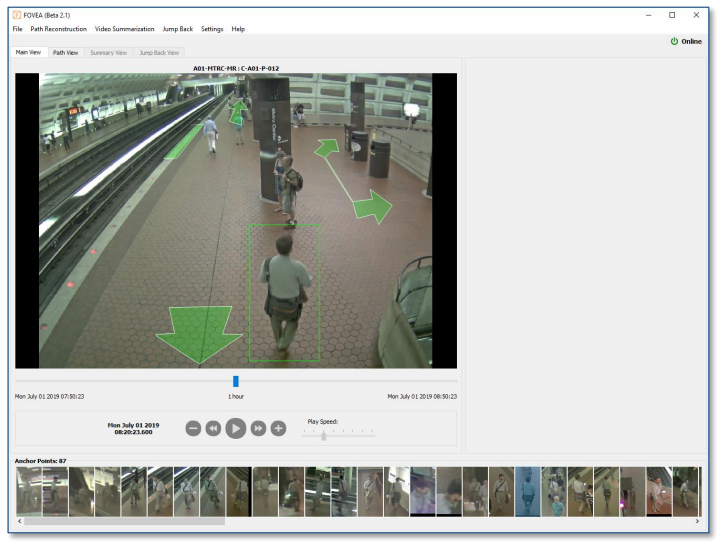Maximize the FOVEA window
This screenshot has width=718, height=542.
(x=672, y=15)
